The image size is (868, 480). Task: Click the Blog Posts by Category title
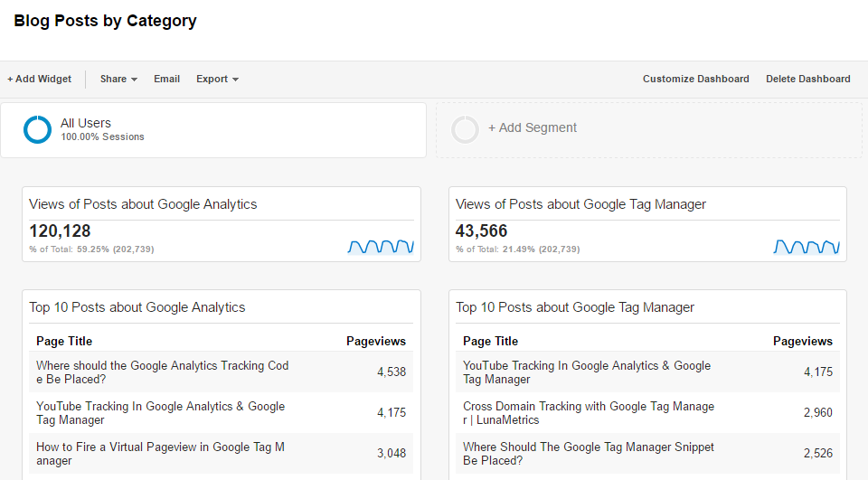coord(105,21)
